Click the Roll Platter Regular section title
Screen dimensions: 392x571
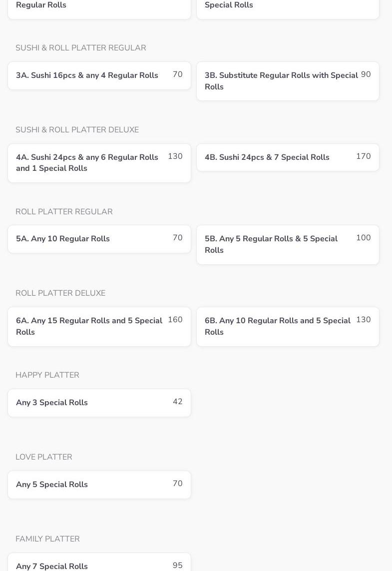(64, 212)
